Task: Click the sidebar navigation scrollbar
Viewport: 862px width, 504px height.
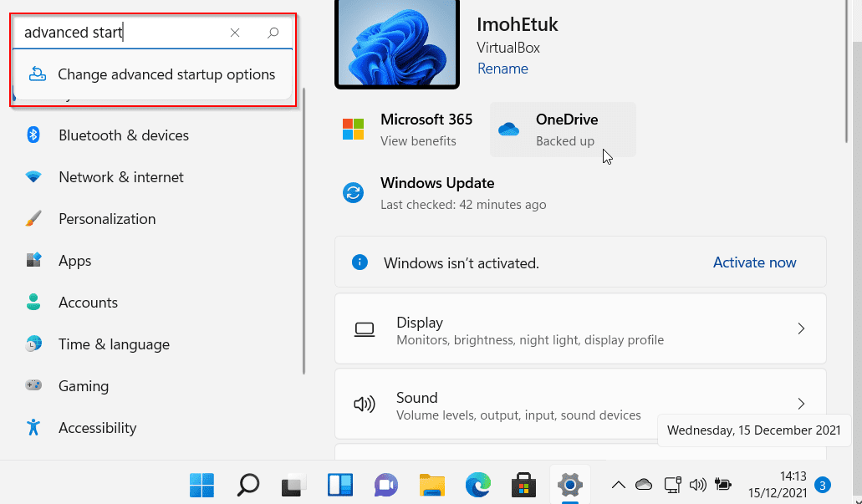Action: click(x=303, y=231)
